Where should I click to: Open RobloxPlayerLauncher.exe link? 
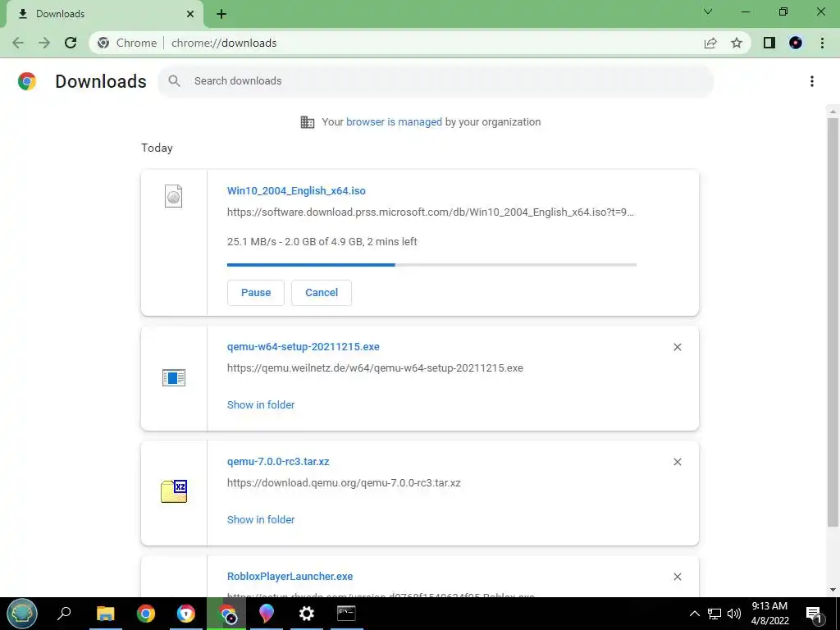tap(290, 577)
